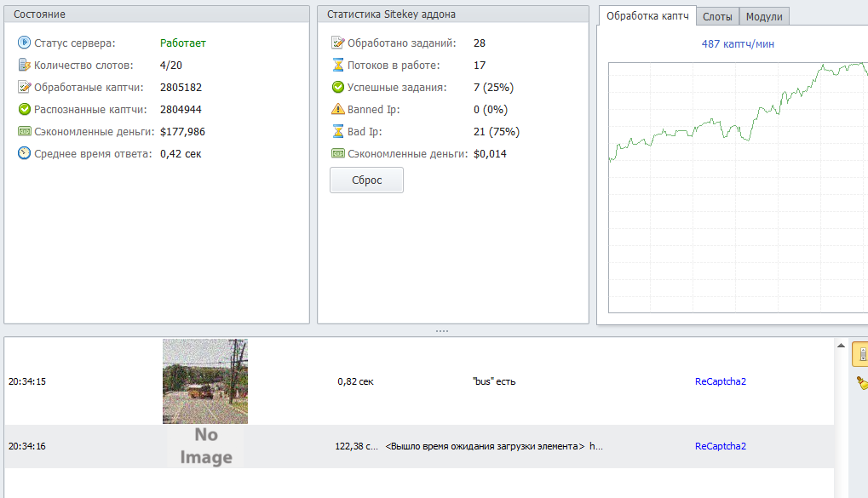
Task: Click the 20:34:15 timestamp in the log
Action: click(27, 381)
